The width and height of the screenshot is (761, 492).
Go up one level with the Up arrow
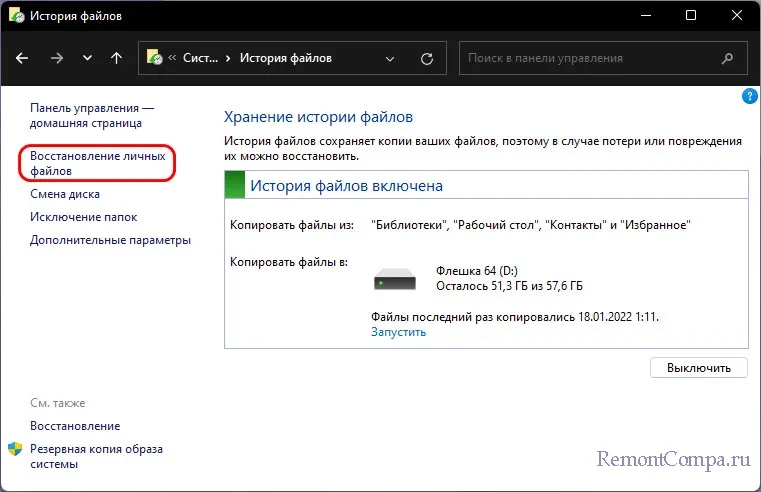[116, 58]
